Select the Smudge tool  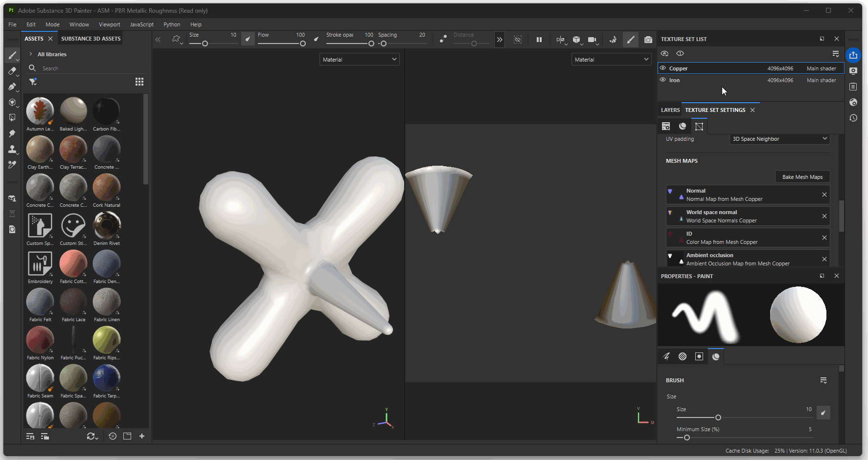pyautogui.click(x=12, y=133)
